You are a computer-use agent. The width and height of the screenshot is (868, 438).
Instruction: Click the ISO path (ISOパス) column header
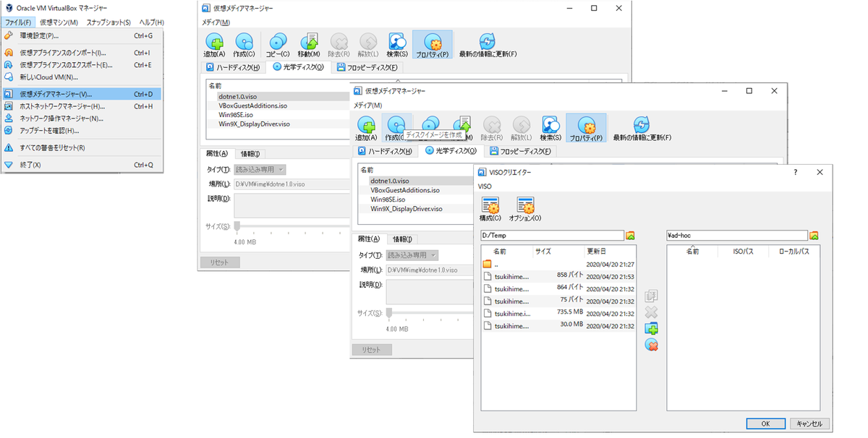pyautogui.click(x=744, y=252)
